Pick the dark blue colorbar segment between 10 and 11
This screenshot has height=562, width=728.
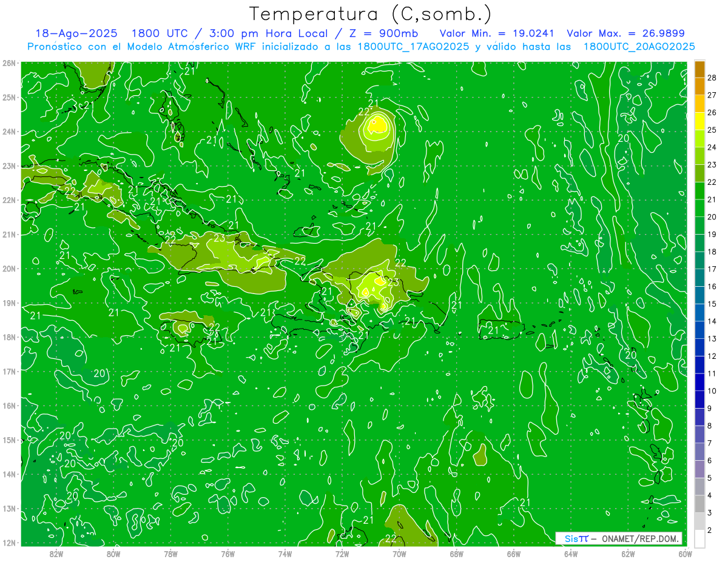699,383
